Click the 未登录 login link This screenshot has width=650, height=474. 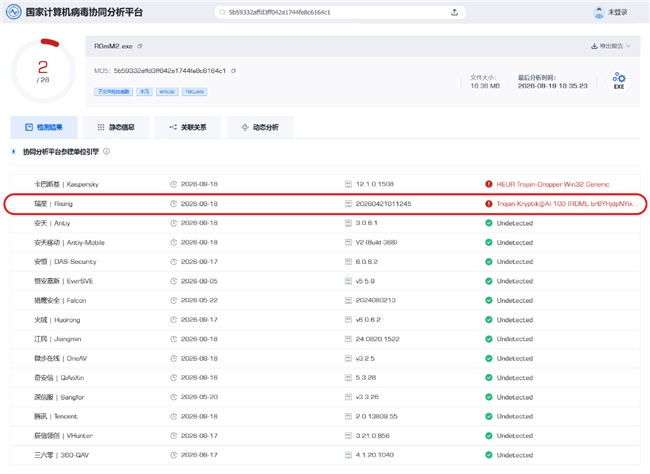(x=617, y=12)
